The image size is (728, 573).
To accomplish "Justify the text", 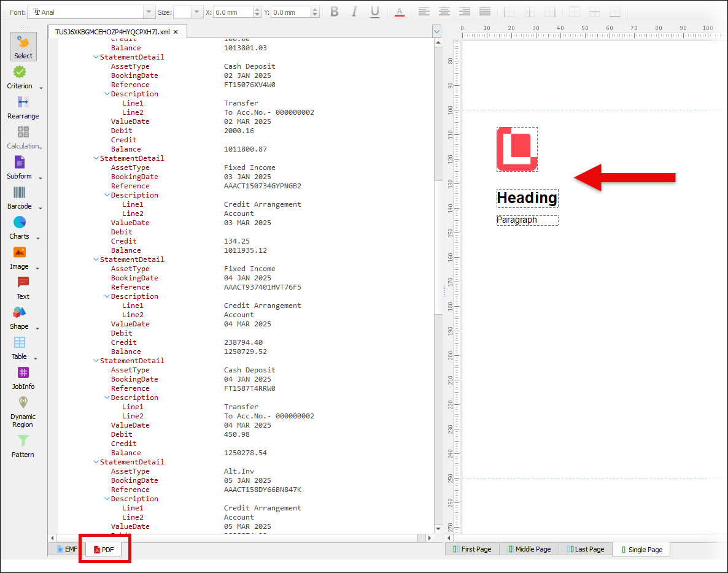I will click(x=485, y=12).
